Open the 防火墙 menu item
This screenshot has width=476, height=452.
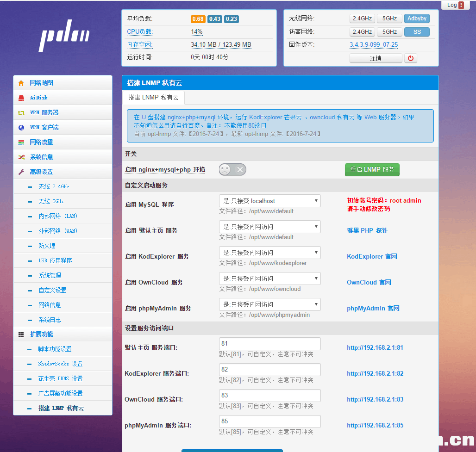(63, 246)
